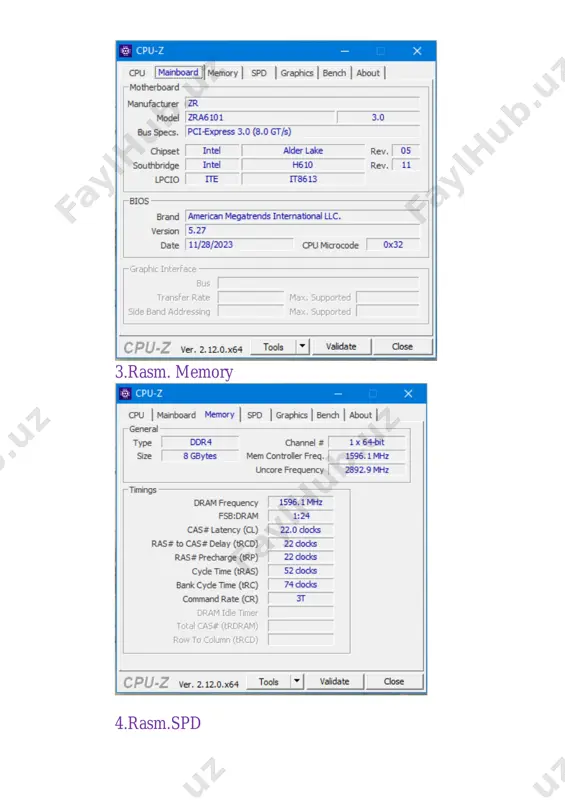
Task: Click Validate button in lower window
Action: tap(335, 681)
